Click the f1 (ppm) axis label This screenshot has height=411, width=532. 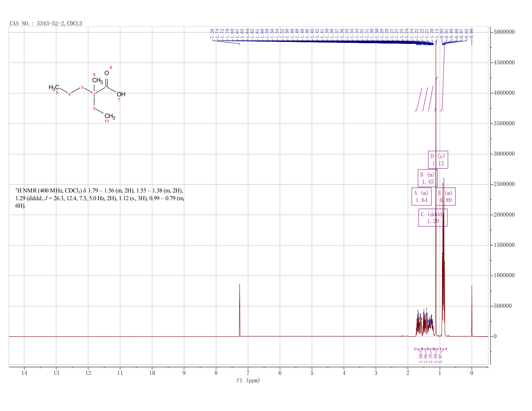pyautogui.click(x=248, y=380)
